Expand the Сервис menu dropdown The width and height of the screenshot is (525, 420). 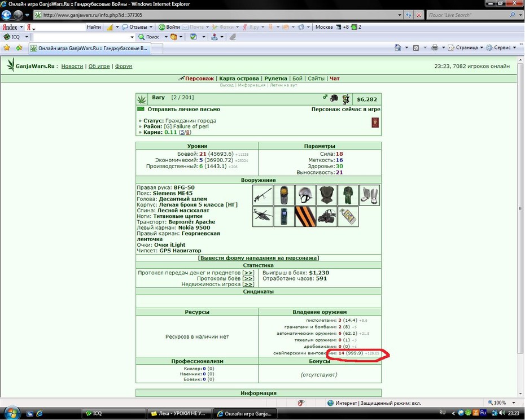(515, 47)
